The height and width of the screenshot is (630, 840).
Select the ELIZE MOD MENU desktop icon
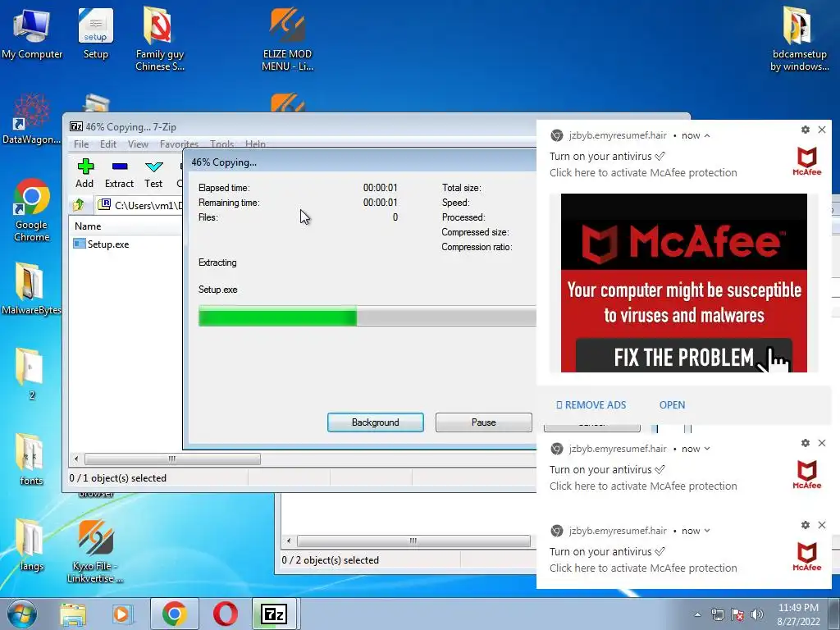[287, 39]
